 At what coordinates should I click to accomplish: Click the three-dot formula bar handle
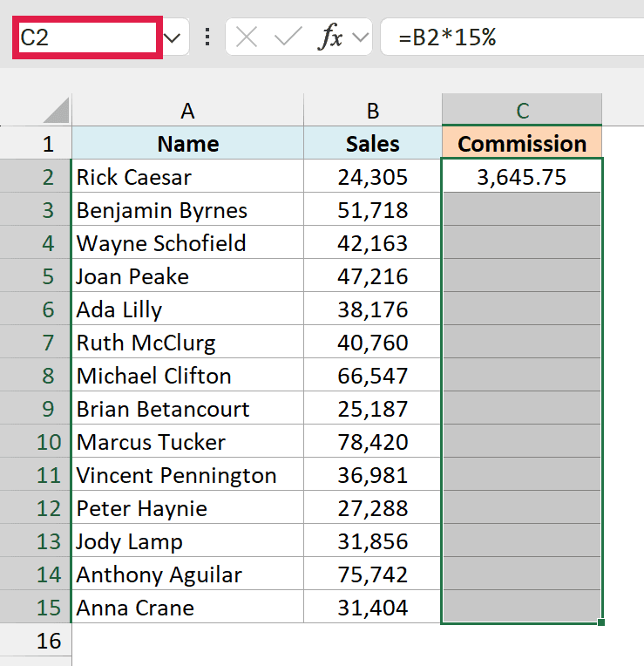click(x=207, y=37)
